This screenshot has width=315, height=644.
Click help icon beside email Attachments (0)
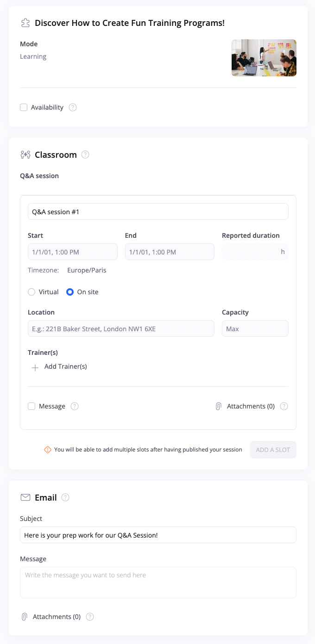90,617
